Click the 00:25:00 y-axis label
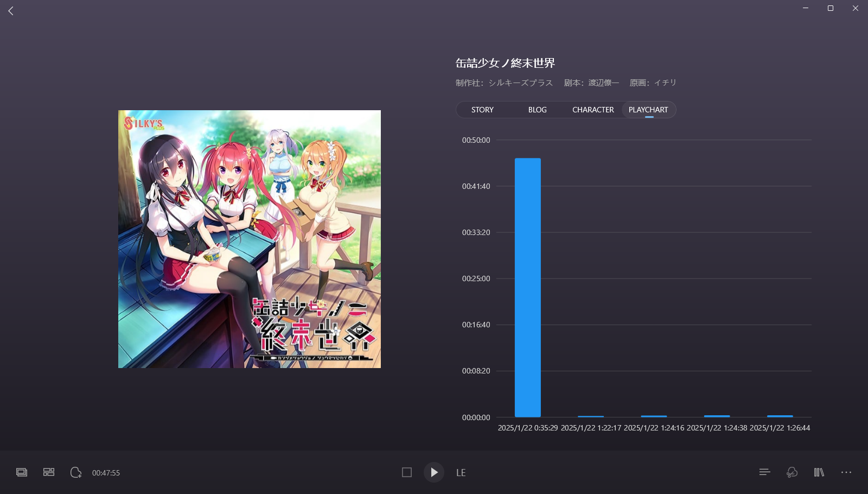Screen dimensions: 868x494 476,278
